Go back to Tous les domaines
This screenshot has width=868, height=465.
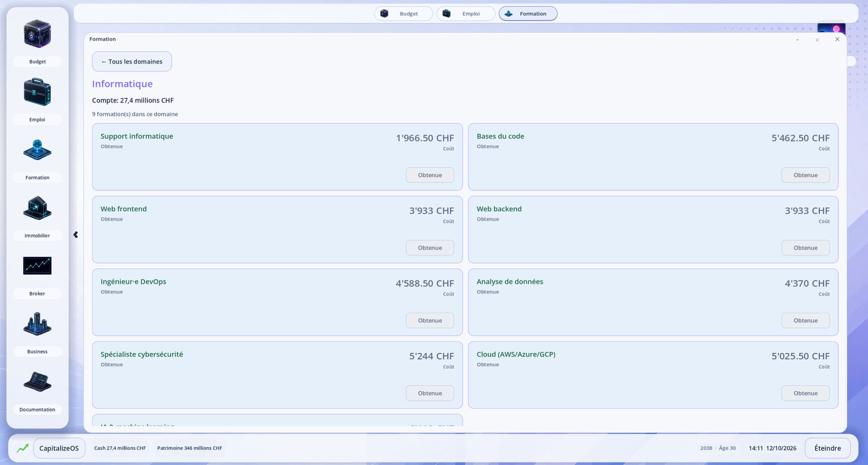pos(132,62)
